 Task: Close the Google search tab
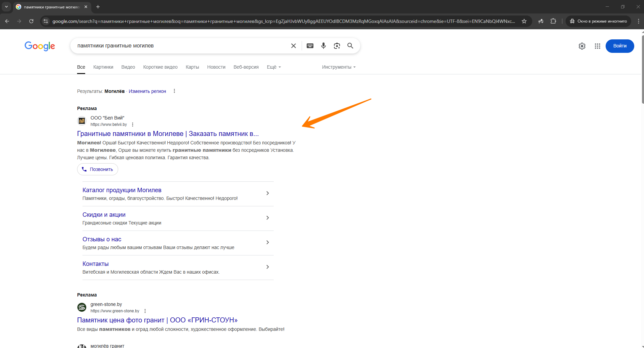coord(86,7)
